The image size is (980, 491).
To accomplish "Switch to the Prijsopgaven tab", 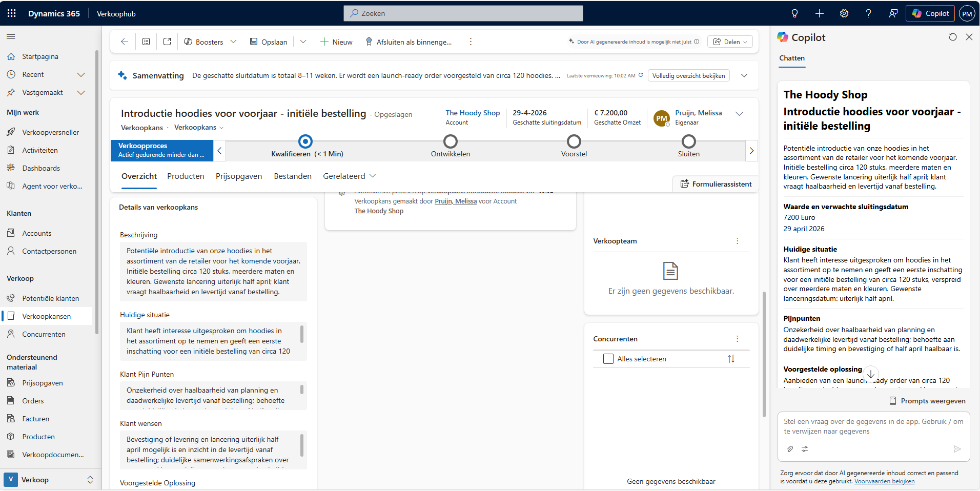I will click(238, 176).
